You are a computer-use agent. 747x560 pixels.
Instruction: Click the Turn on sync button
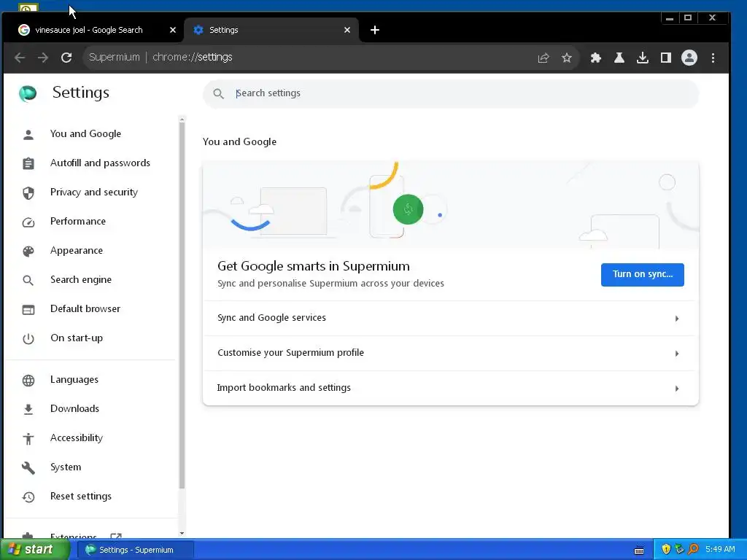642,275
